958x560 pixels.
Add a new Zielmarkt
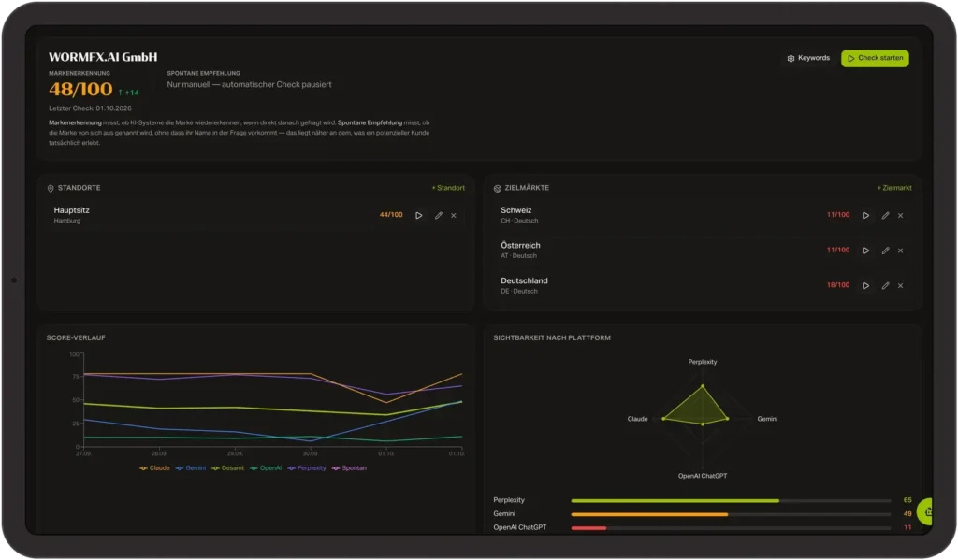[894, 188]
